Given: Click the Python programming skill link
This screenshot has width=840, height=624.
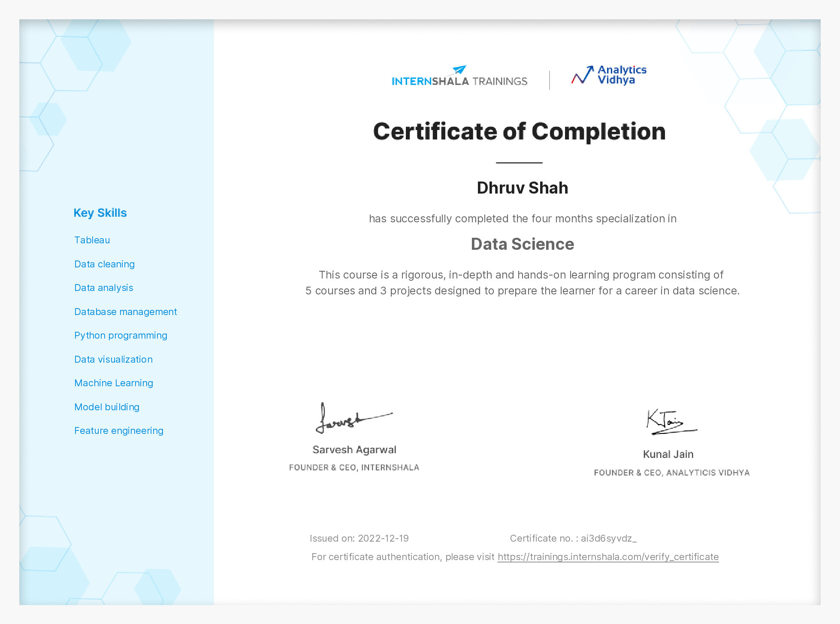Looking at the screenshot, I should [x=121, y=335].
